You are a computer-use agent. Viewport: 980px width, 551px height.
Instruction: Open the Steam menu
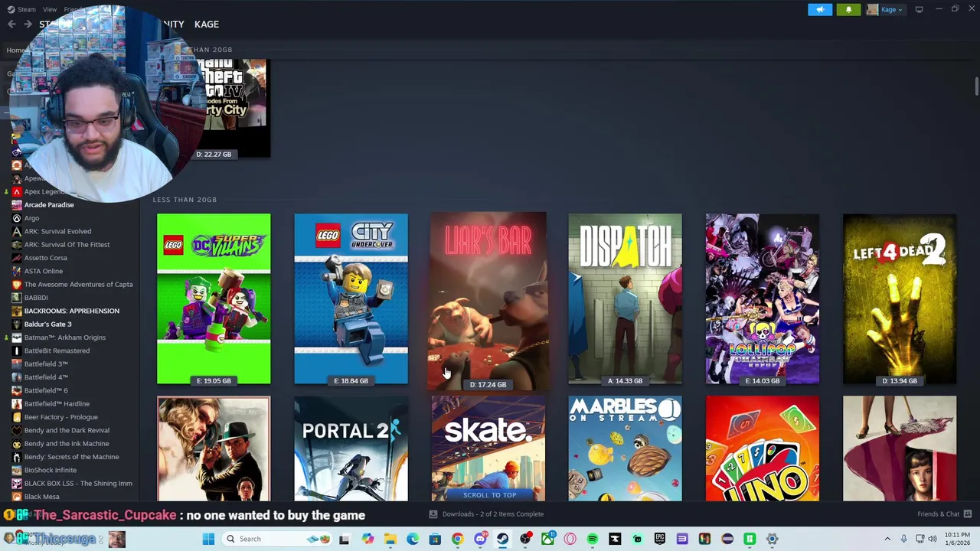pos(21,9)
